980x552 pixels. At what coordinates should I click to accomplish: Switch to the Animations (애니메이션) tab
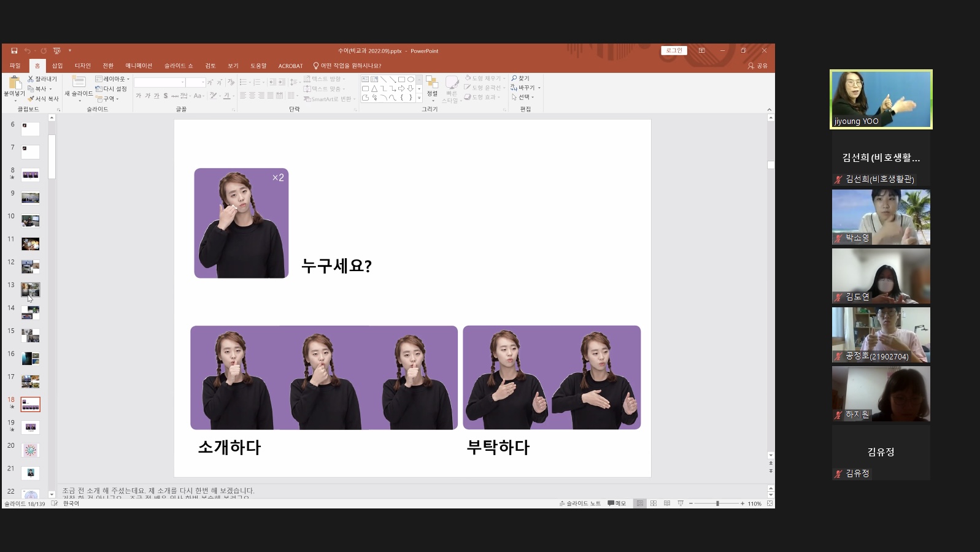[139, 66]
